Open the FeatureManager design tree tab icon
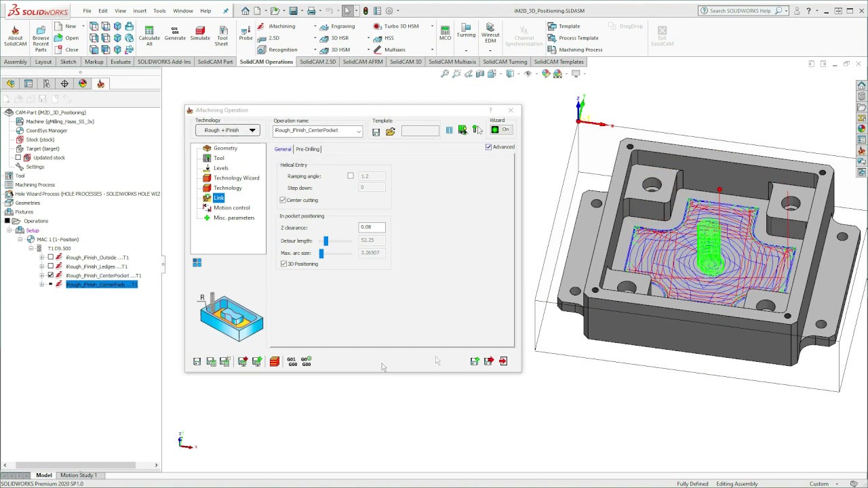Screen dimensions: 868x488 point(10,83)
